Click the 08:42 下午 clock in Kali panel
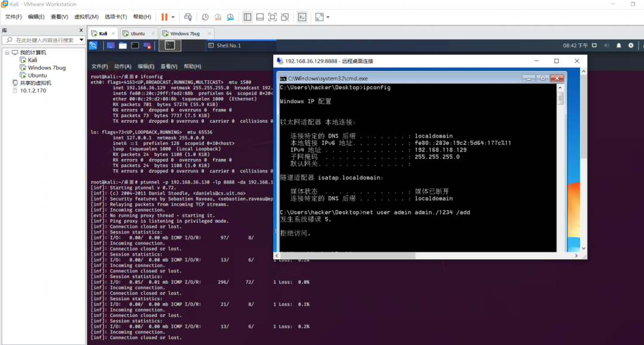 tap(575, 45)
